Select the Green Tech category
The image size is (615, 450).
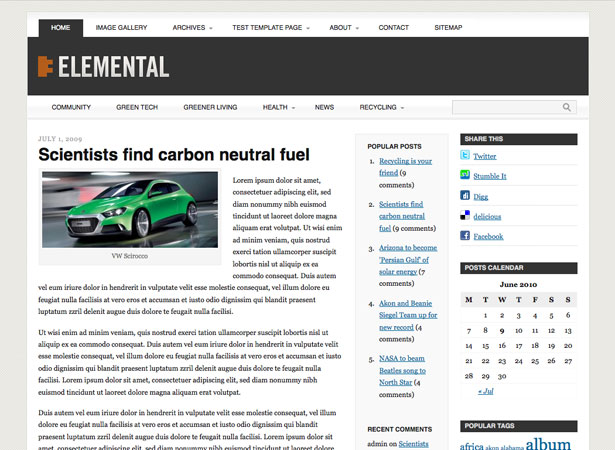click(x=137, y=107)
